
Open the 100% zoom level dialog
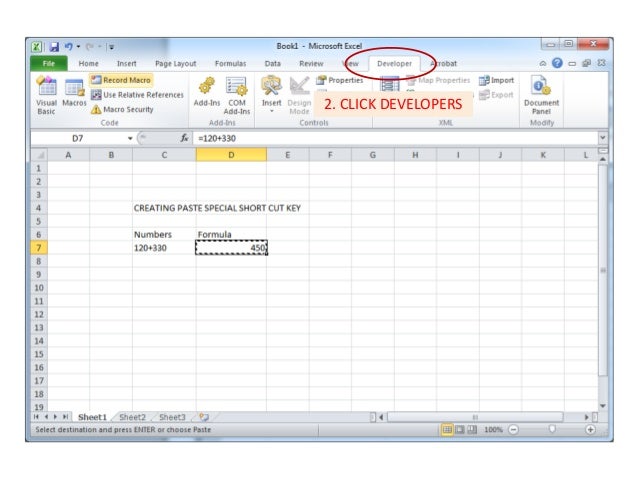coord(493,429)
